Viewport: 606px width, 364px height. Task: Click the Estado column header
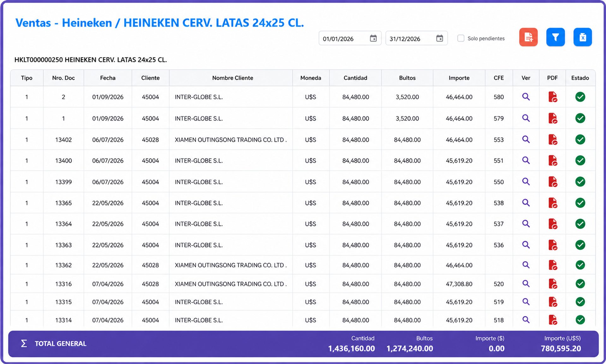click(580, 78)
